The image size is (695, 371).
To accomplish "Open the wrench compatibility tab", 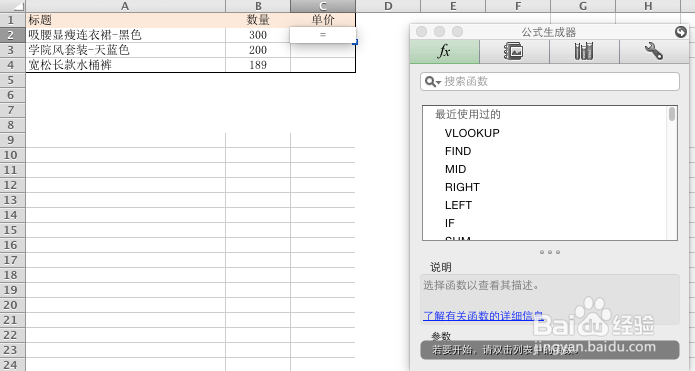I will click(654, 51).
